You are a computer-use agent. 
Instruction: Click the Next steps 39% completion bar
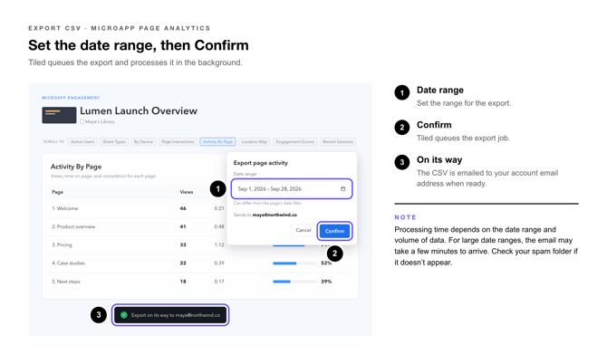point(295,282)
